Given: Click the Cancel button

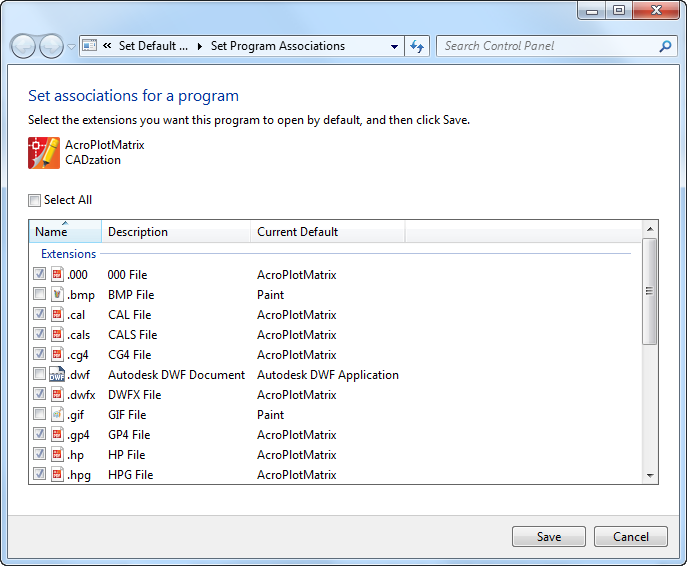Looking at the screenshot, I should click(630, 536).
